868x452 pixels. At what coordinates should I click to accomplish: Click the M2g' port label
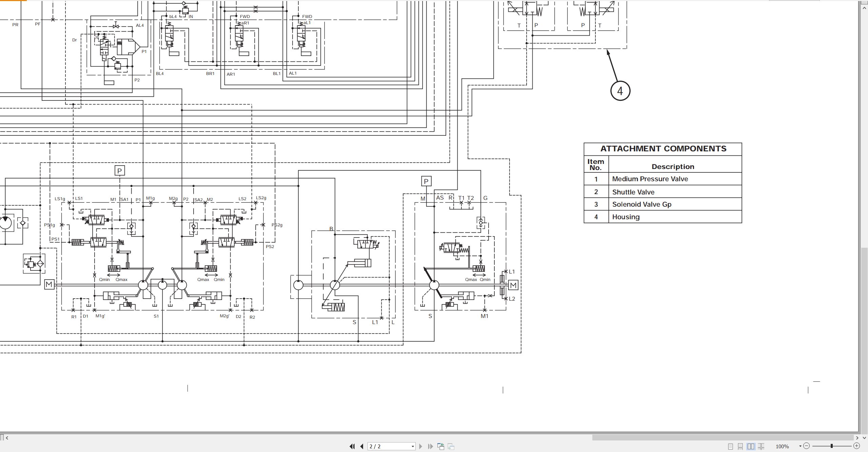(x=224, y=316)
